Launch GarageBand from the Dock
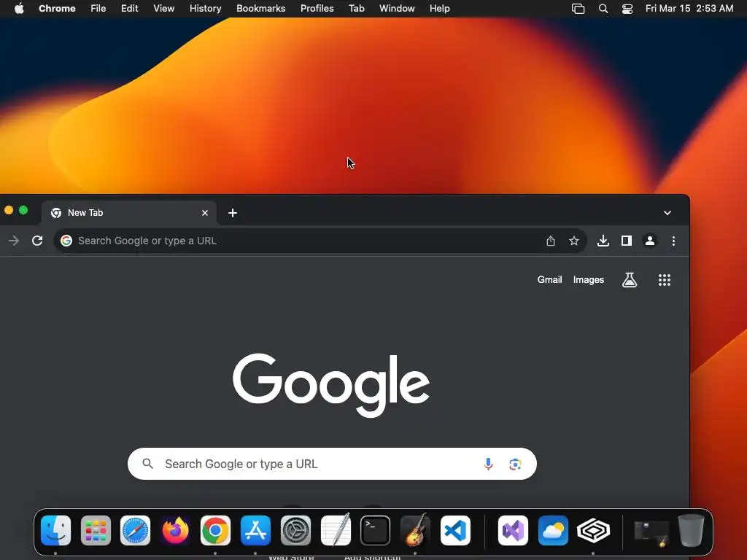The height and width of the screenshot is (560, 747). [415, 529]
